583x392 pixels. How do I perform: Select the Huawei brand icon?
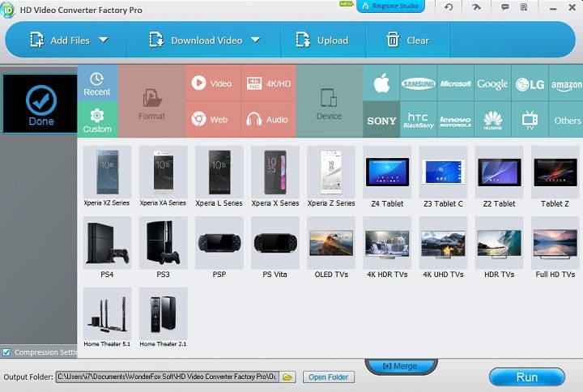(492, 119)
